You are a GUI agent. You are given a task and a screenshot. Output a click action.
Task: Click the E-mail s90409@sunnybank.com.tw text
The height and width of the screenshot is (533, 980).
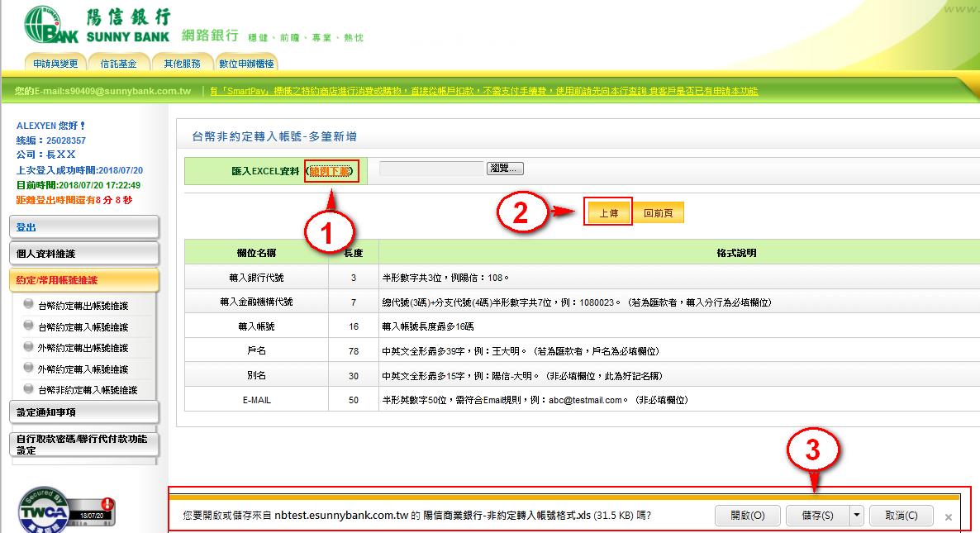pos(102,91)
